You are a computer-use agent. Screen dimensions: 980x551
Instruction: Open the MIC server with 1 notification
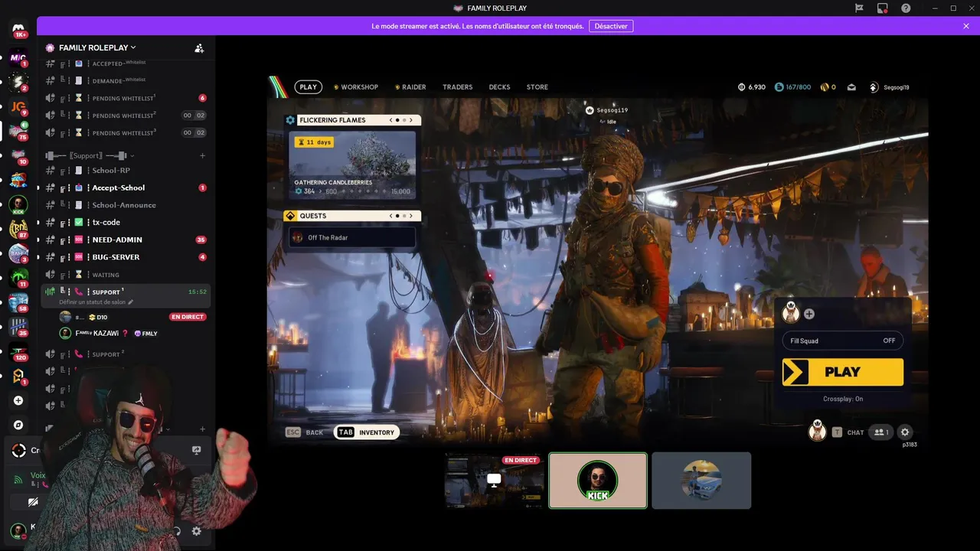point(18,57)
